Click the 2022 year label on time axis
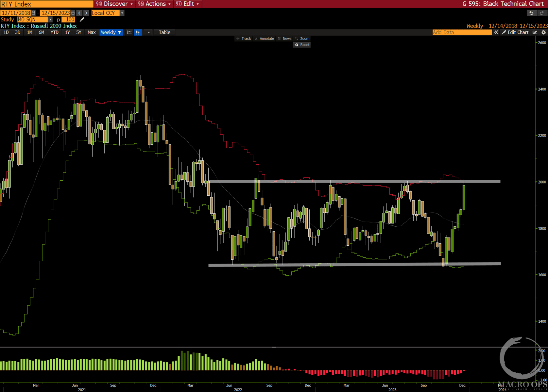 [238, 390]
